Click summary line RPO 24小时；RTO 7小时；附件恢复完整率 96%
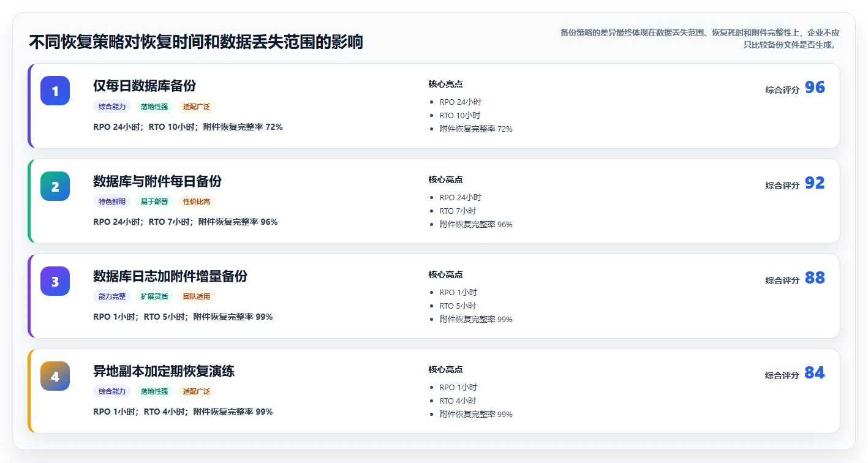The image size is (868, 463). pyautogui.click(x=186, y=222)
